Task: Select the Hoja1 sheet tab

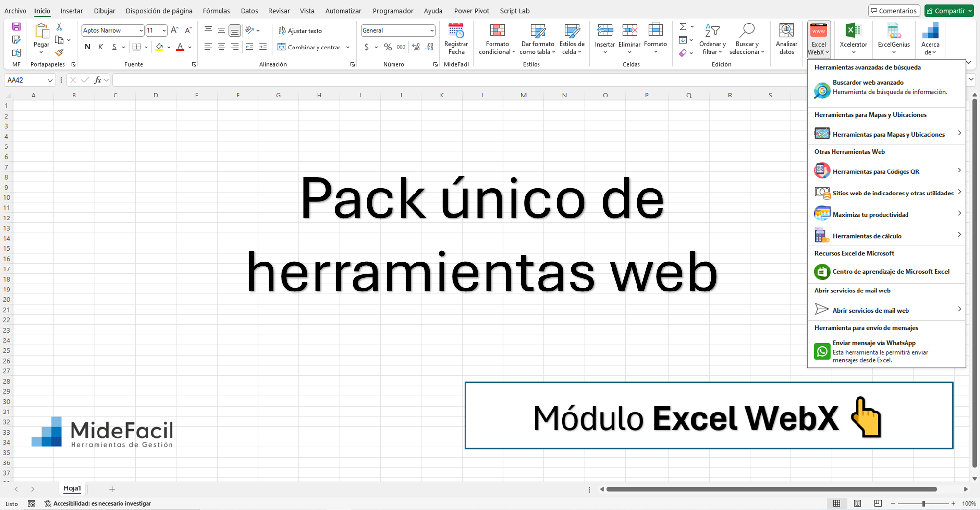Action: pyautogui.click(x=72, y=488)
